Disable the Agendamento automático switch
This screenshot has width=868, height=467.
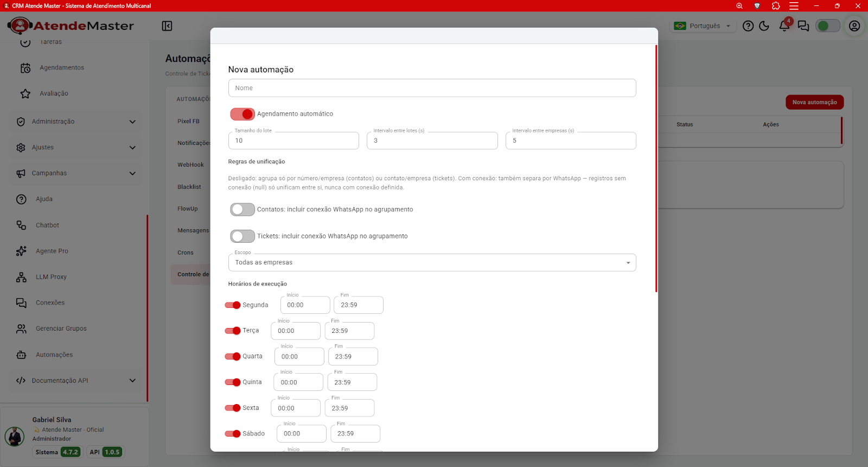pos(242,114)
